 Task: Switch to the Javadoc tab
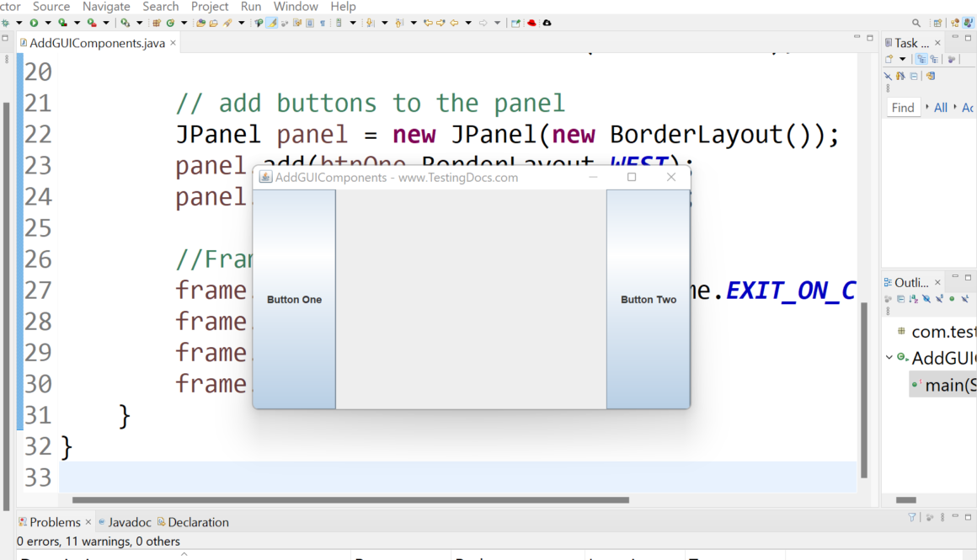coord(125,522)
